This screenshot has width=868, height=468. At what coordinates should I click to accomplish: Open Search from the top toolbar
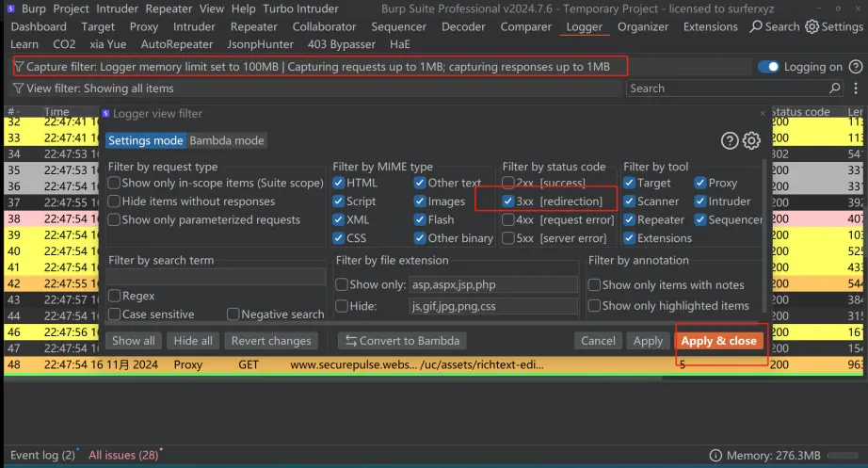tap(775, 26)
